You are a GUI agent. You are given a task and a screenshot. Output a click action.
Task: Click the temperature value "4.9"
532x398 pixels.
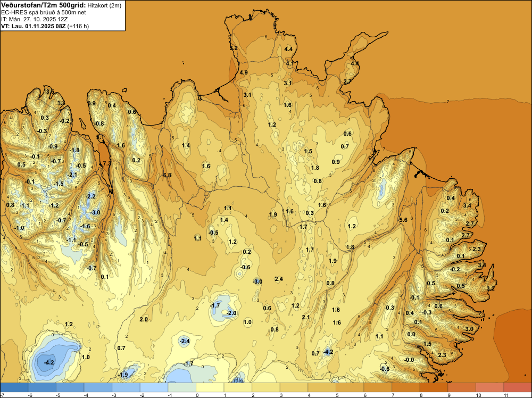pos(244,72)
